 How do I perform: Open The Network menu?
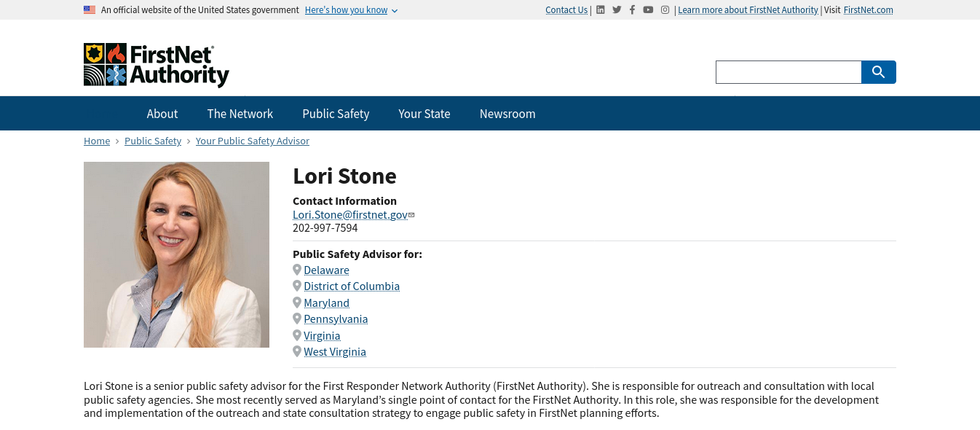pos(240,114)
